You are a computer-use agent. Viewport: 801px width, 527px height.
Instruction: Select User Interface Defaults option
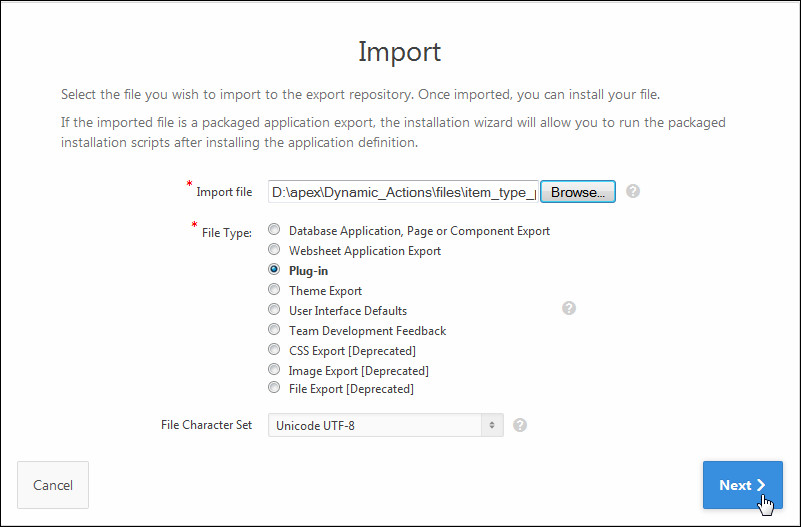coord(274,310)
